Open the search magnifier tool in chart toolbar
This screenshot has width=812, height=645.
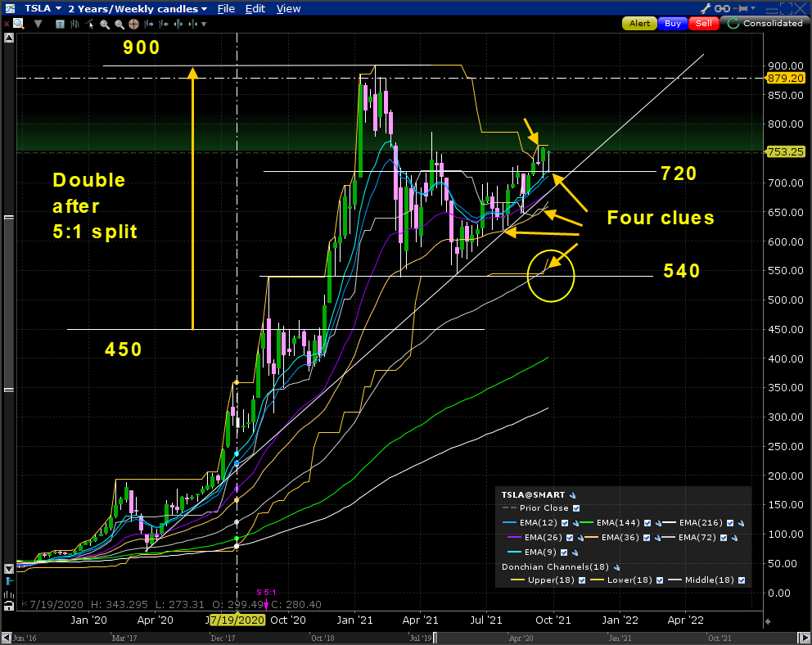tap(19, 24)
